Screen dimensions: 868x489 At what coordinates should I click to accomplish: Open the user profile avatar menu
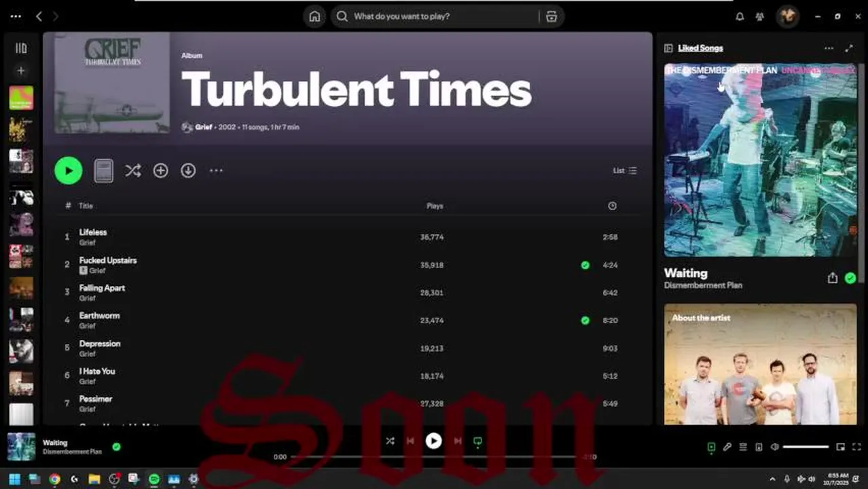coord(788,16)
